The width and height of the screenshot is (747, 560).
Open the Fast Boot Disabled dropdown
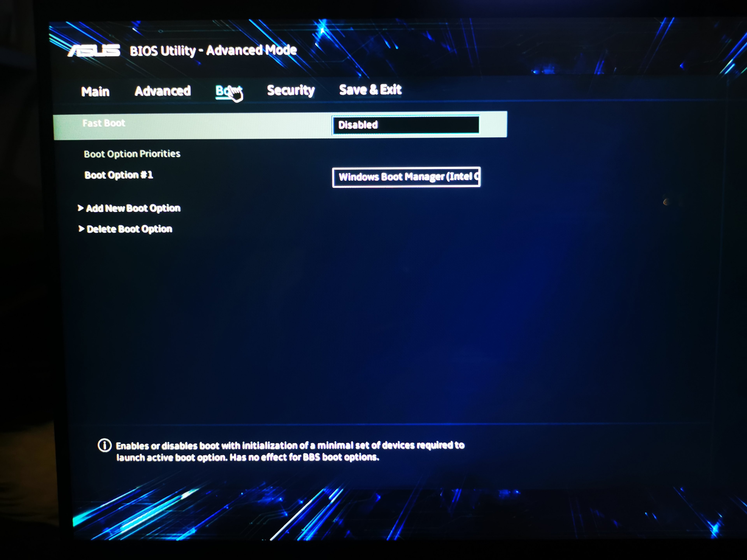coord(405,125)
